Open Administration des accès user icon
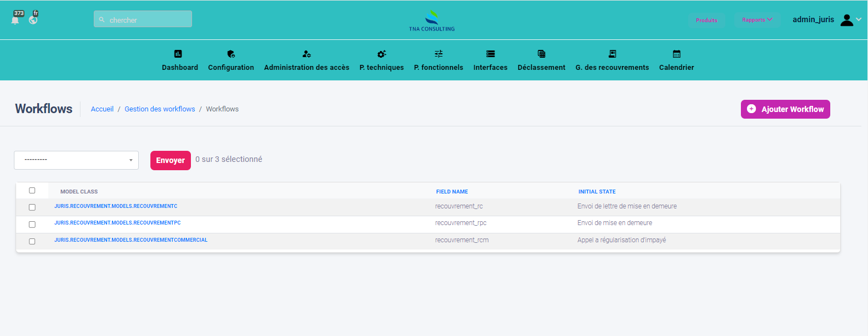Image resolution: width=868 pixels, height=336 pixels. point(306,54)
